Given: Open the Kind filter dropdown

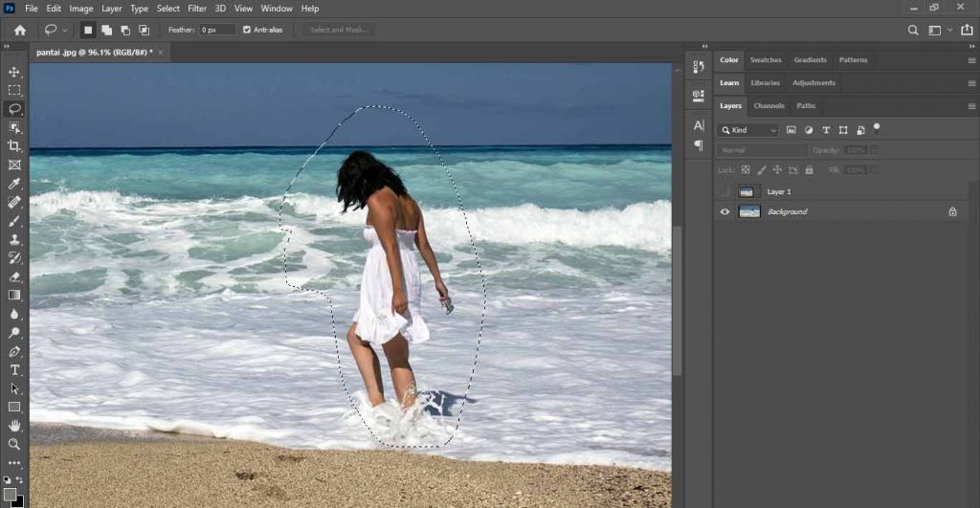Looking at the screenshot, I should click(747, 130).
